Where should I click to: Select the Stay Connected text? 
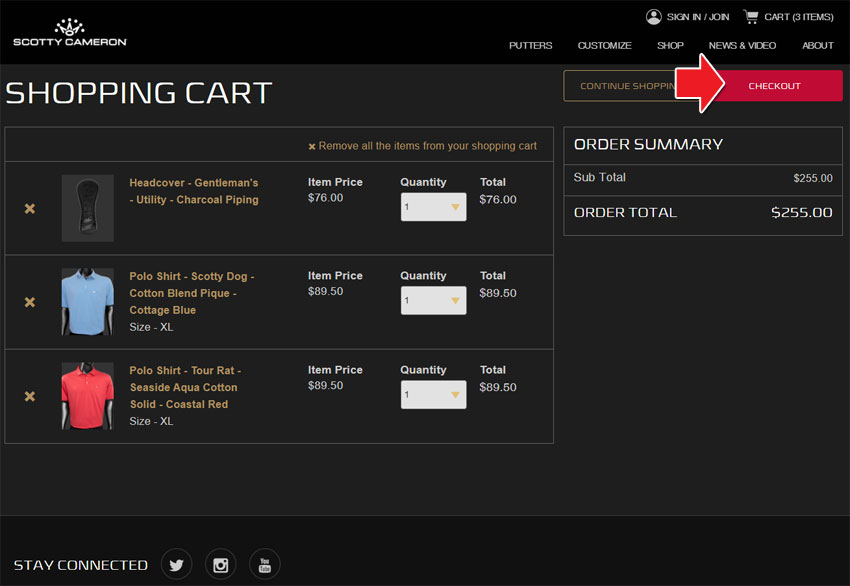click(81, 565)
